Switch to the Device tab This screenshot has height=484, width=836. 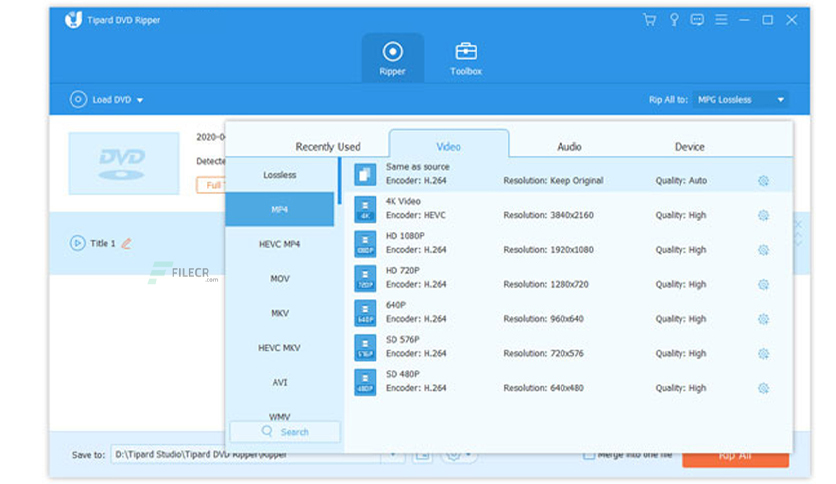(689, 147)
